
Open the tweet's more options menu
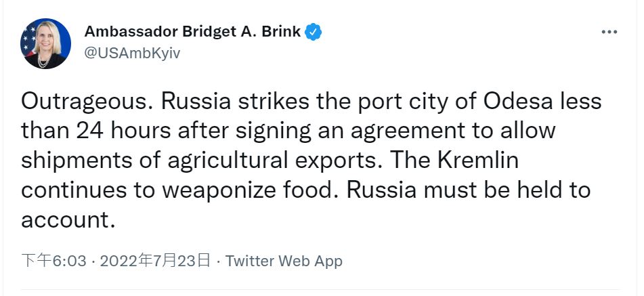[x=609, y=33]
